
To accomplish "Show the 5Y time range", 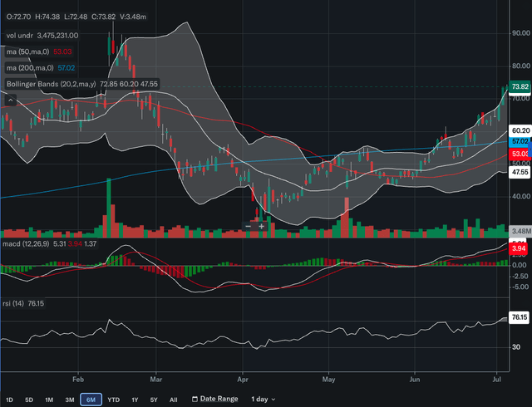I will pyautogui.click(x=154, y=399).
